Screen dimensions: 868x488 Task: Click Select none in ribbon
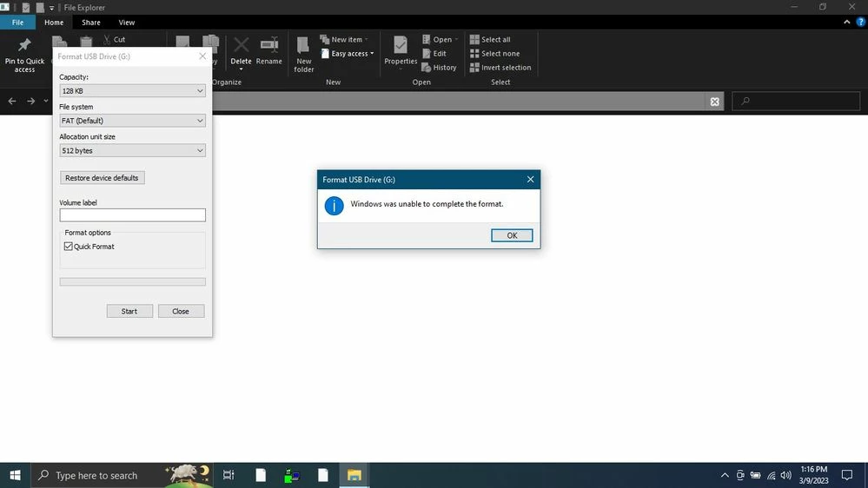(495, 54)
